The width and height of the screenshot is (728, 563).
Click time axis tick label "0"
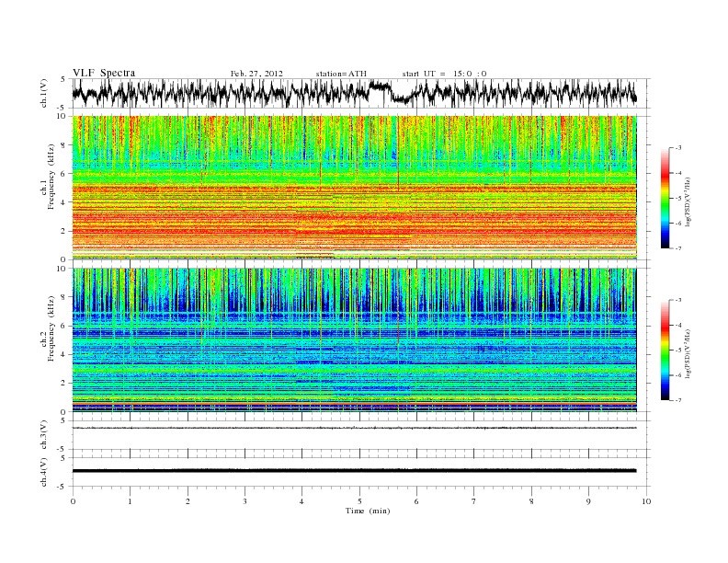(x=73, y=501)
